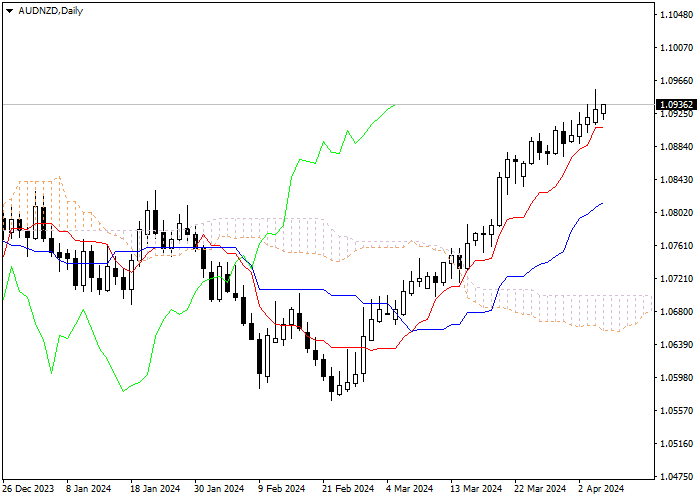Click the 30 Jan 2024 date label
700x500 pixels.
click(x=219, y=489)
